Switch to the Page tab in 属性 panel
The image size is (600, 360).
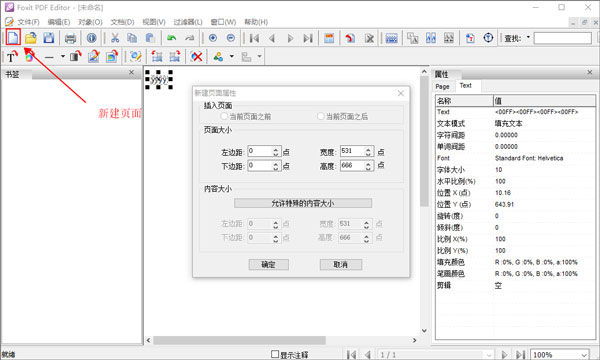(442, 86)
